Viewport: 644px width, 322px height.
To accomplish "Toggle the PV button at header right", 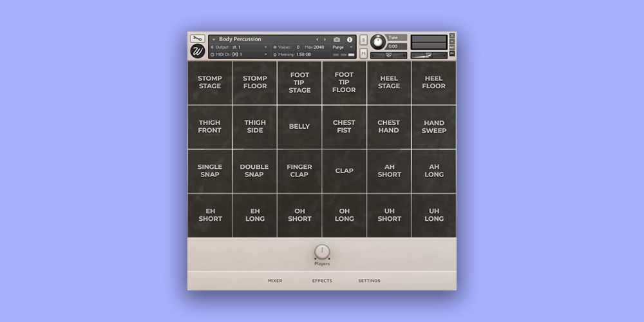I will (x=452, y=53).
